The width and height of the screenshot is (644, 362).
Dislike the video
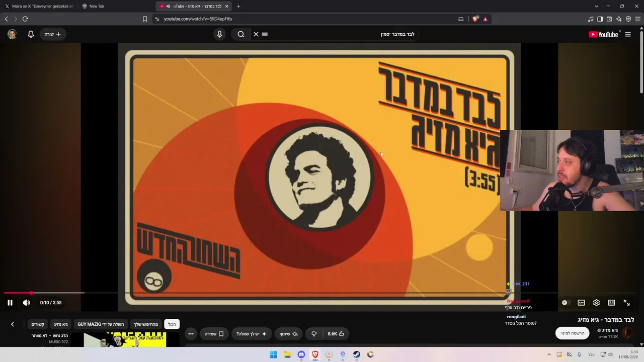[314, 334]
